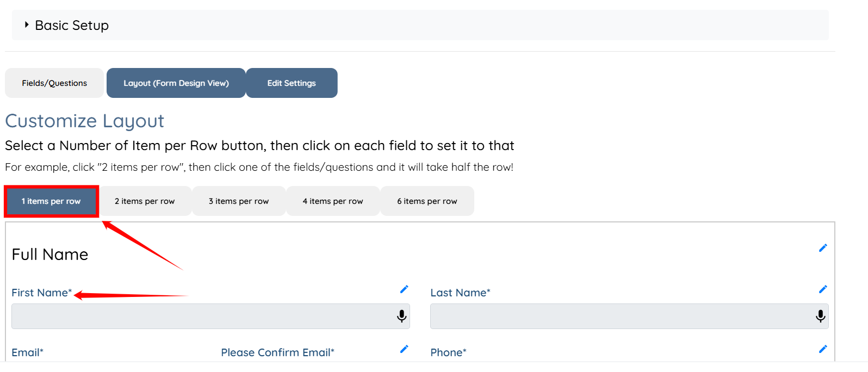This screenshot has width=868, height=372.
Task: Go to the Edit Settings tab
Action: [292, 83]
